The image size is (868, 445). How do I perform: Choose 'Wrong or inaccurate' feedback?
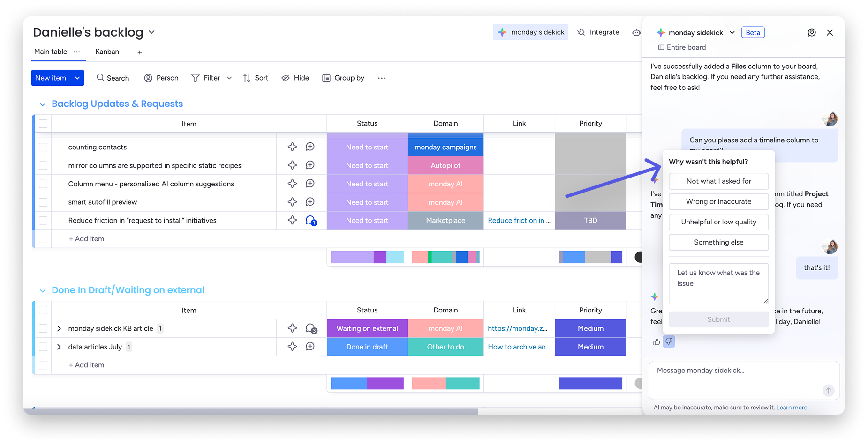(718, 201)
